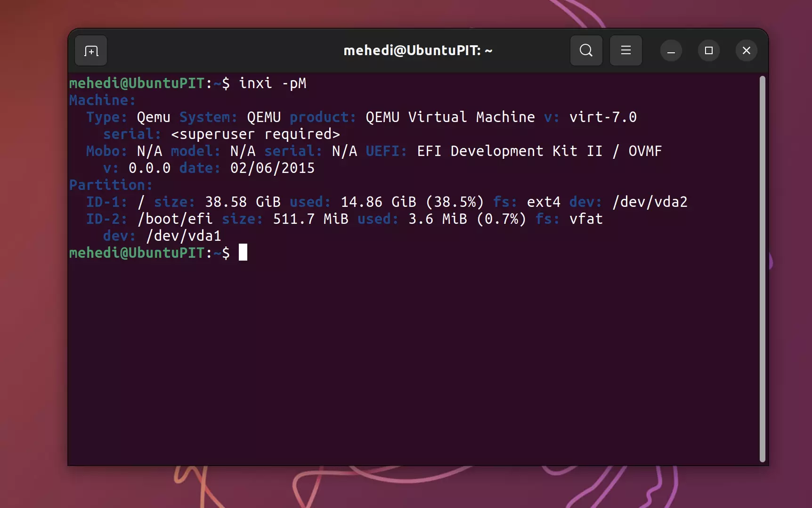
Task: Click the device path /dev/vda1
Action: [x=184, y=236]
